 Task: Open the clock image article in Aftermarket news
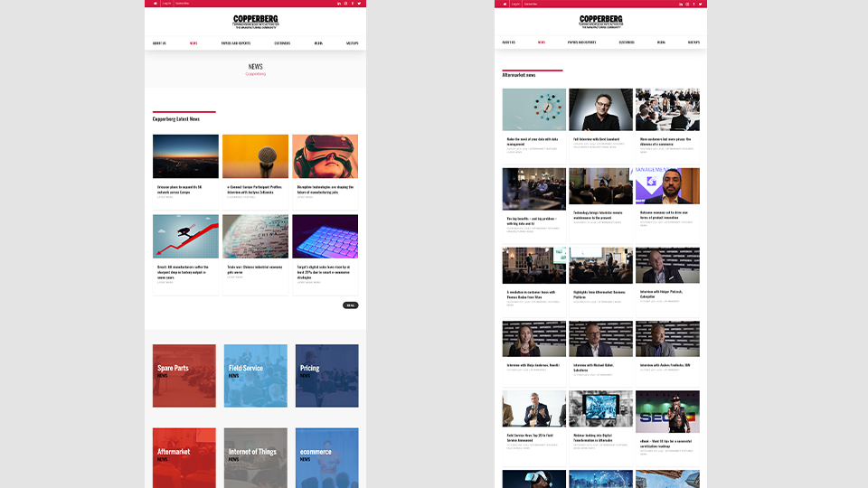click(x=534, y=109)
